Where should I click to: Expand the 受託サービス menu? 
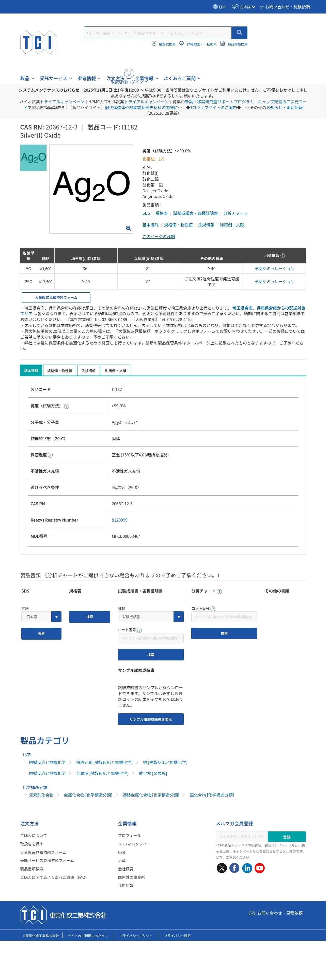click(x=56, y=78)
